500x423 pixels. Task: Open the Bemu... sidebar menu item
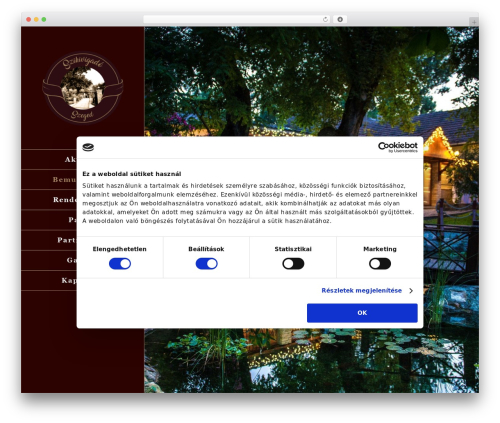[x=49, y=179]
